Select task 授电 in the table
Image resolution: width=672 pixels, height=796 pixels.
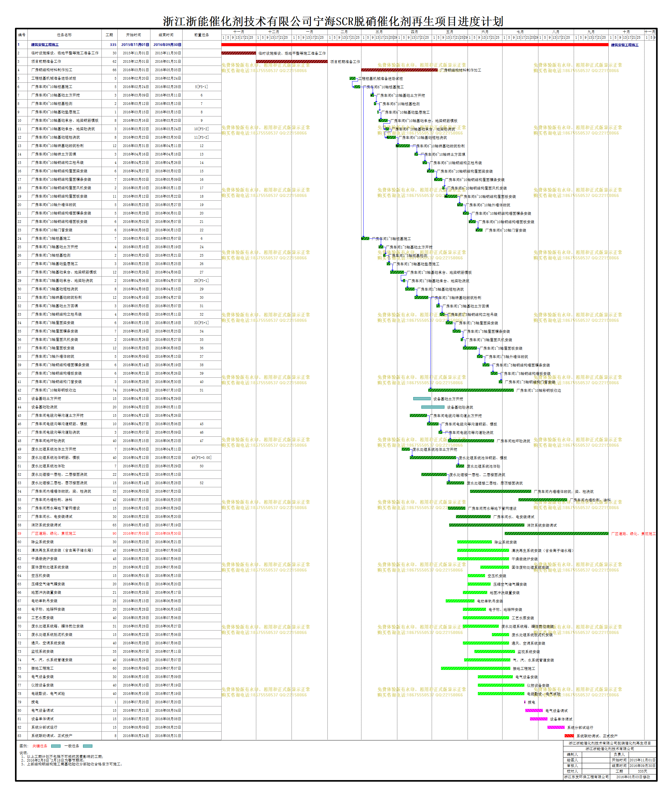click(35, 702)
